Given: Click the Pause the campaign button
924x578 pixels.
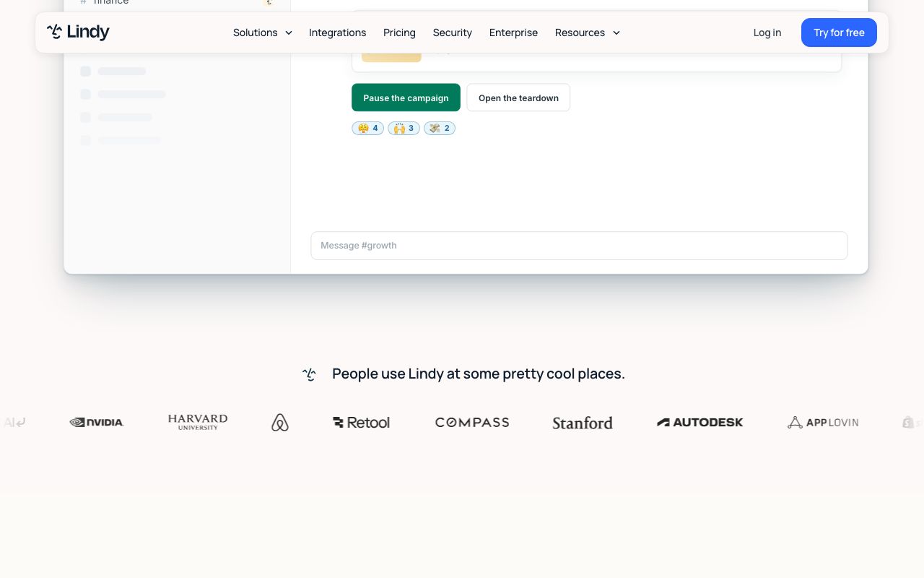Looking at the screenshot, I should coord(406,98).
